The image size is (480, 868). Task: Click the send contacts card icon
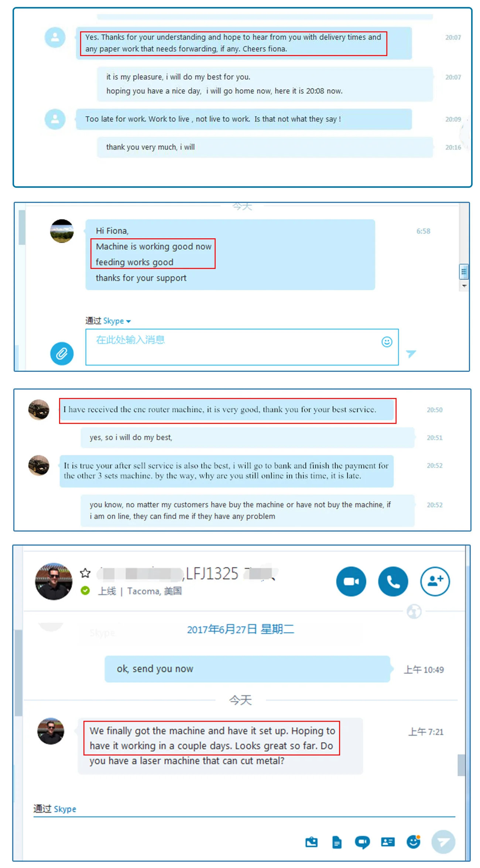click(x=388, y=842)
